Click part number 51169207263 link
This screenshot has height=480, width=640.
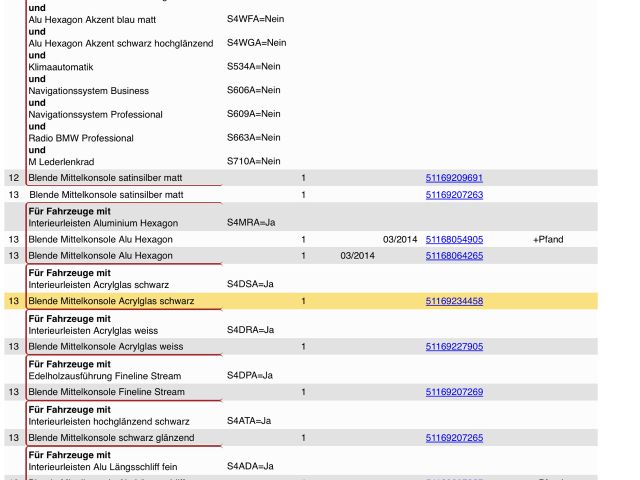(x=454, y=195)
